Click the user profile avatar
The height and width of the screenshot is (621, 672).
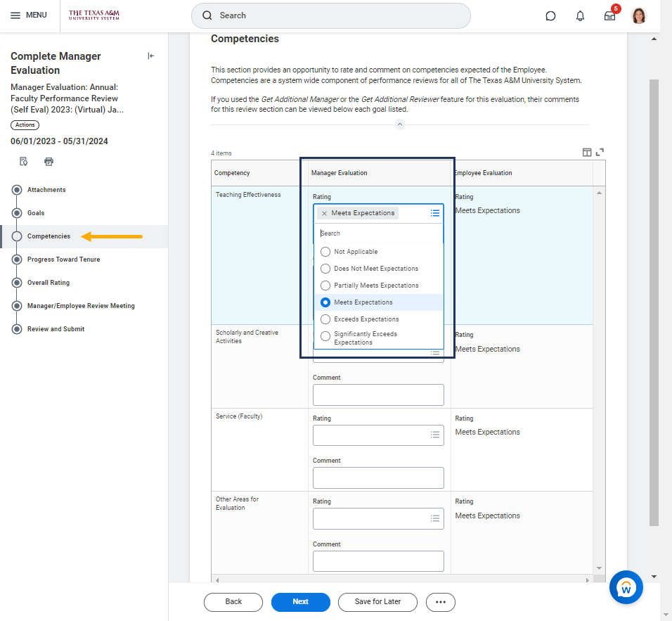tap(638, 15)
